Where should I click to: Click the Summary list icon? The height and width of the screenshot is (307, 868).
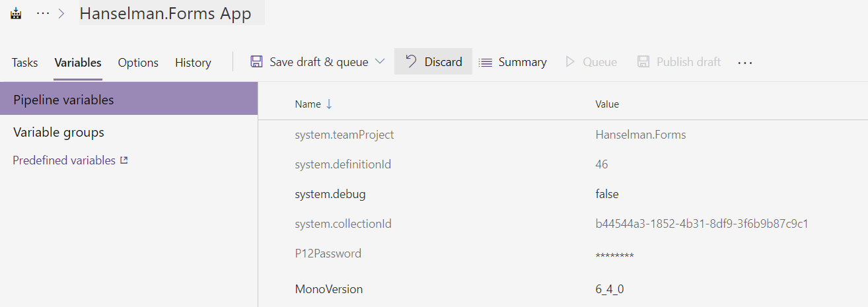(x=486, y=63)
